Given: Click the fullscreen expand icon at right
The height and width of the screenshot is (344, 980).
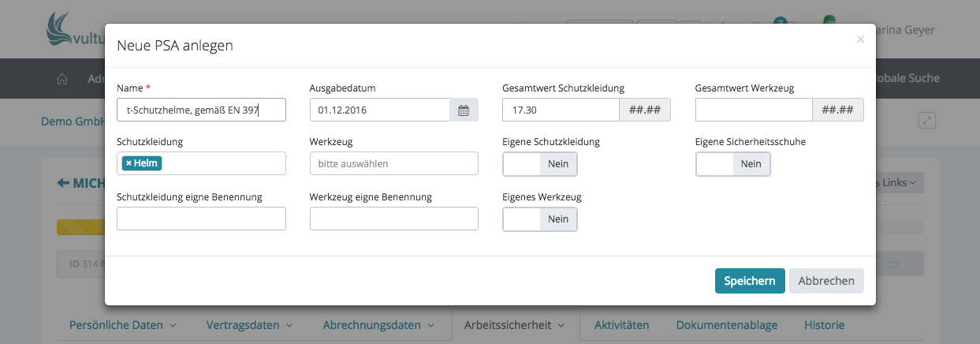Looking at the screenshot, I should [927, 121].
